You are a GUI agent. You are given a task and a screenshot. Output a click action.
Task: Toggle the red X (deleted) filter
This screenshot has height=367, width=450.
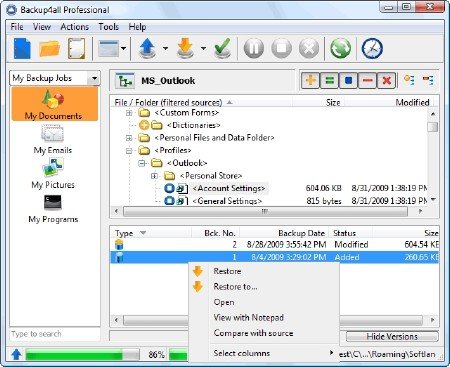[386, 80]
